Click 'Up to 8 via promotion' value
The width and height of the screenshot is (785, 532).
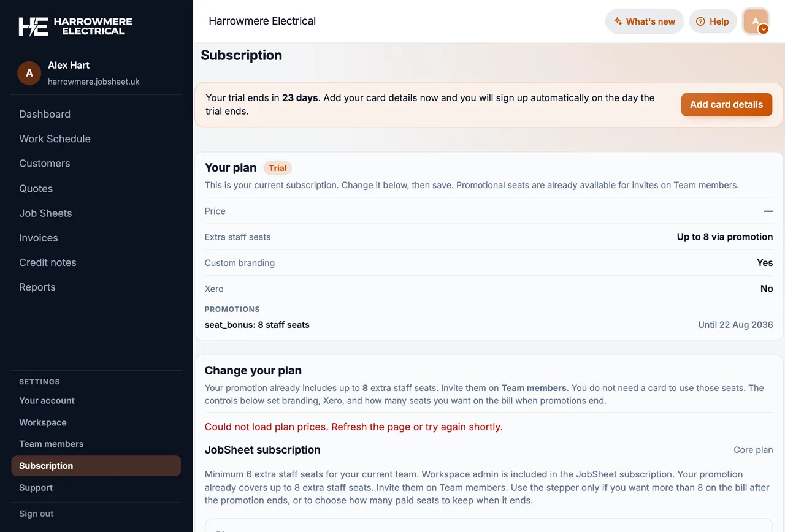725,237
